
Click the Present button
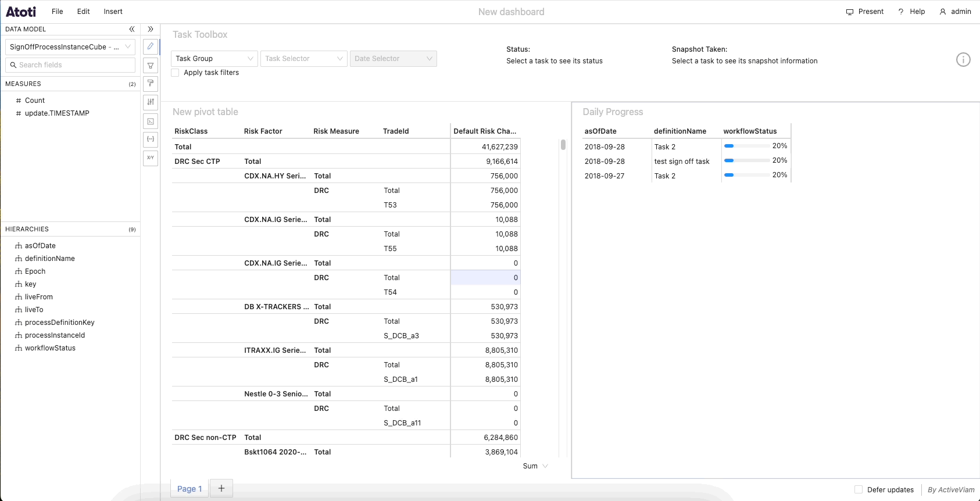click(x=865, y=12)
